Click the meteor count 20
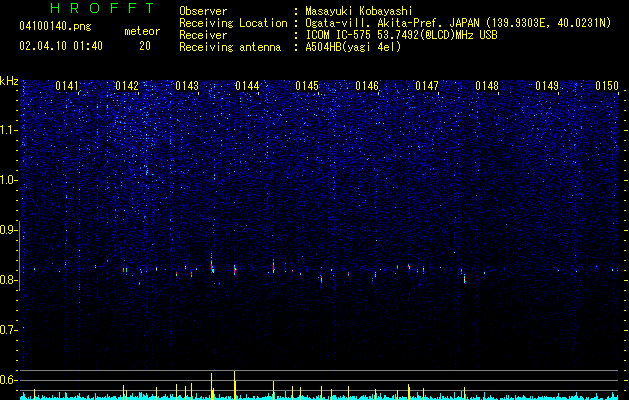The width and height of the screenshot is (629, 400). tap(145, 46)
